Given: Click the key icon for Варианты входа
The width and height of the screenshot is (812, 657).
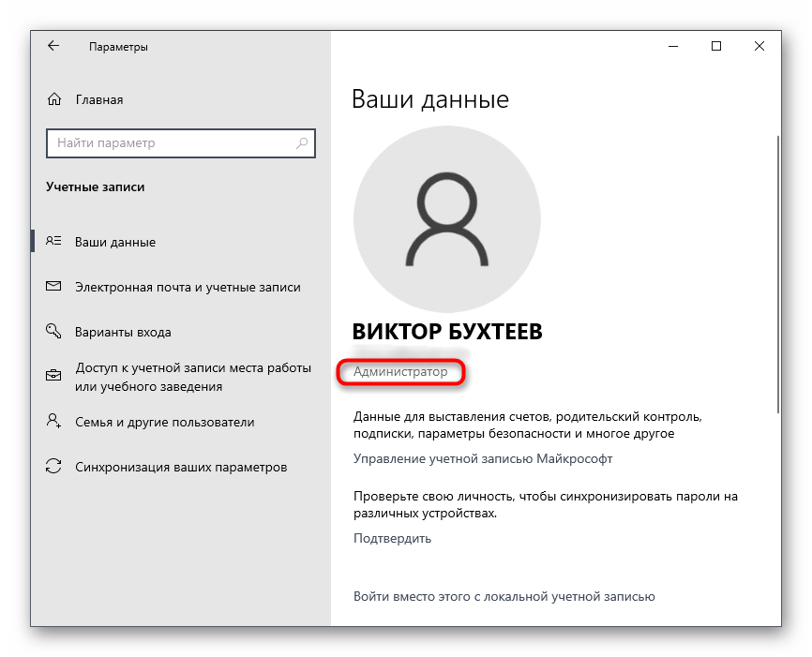Looking at the screenshot, I should point(54,332).
